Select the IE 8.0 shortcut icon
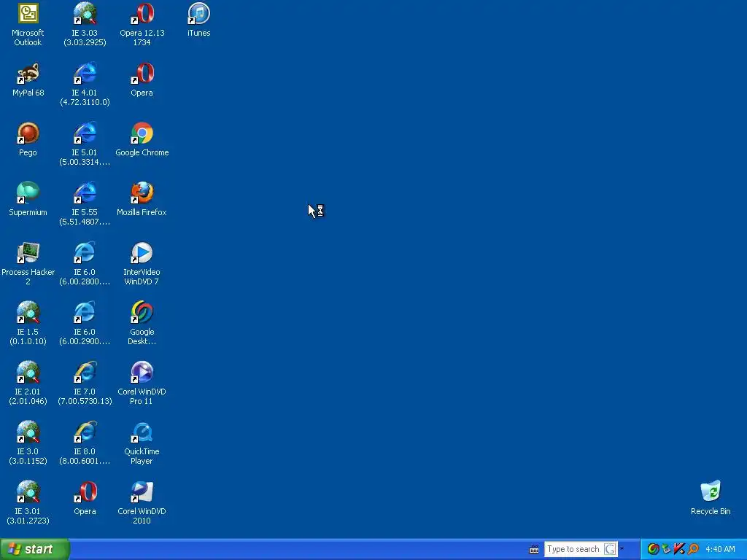Screen dimensions: 747x560 (85, 432)
